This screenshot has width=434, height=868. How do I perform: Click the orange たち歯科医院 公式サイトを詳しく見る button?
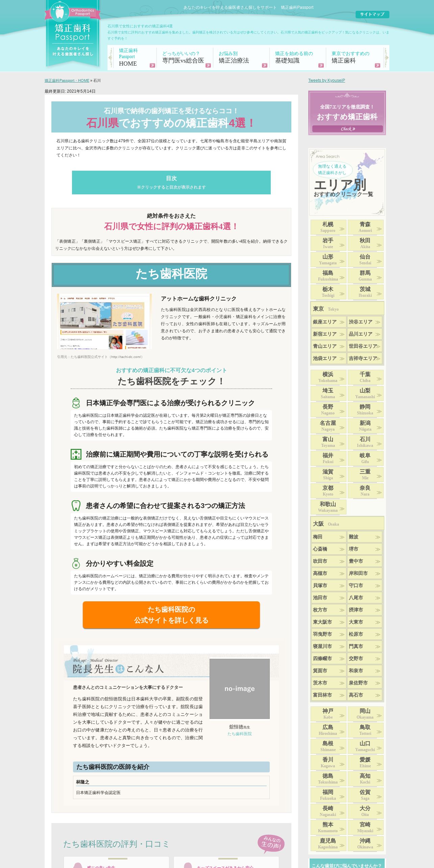click(171, 615)
